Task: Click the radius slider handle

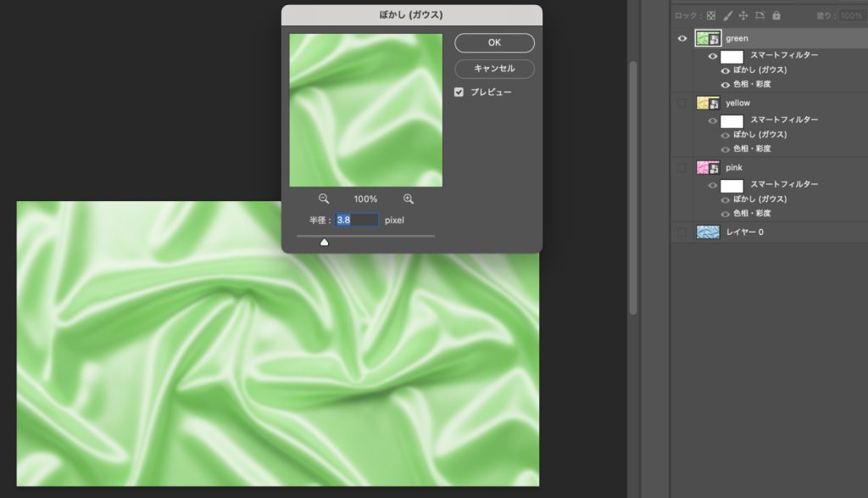Action: [x=324, y=242]
